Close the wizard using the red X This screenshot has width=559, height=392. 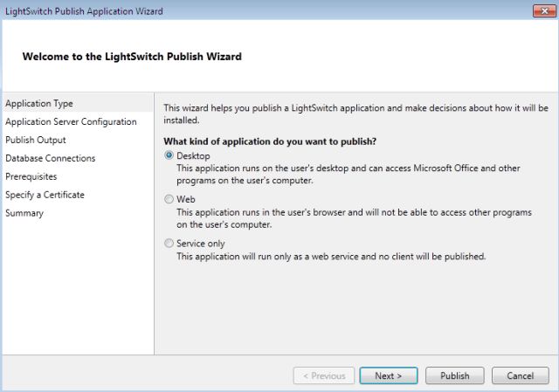point(539,10)
